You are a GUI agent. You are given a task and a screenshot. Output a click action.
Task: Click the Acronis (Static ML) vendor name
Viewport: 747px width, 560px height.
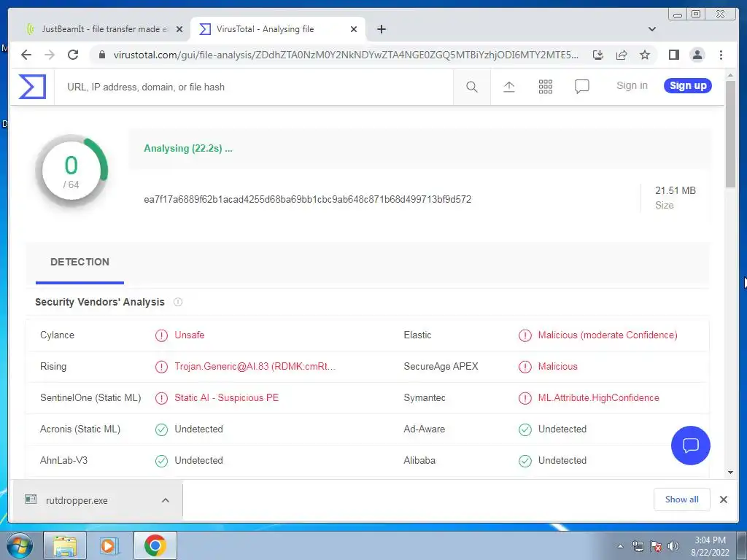coord(80,429)
